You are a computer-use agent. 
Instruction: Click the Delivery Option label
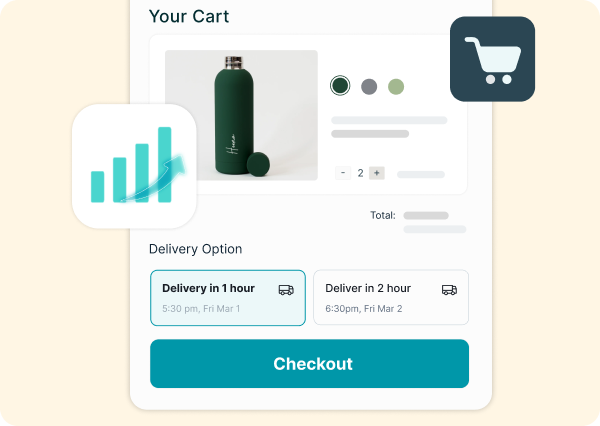pyautogui.click(x=196, y=249)
